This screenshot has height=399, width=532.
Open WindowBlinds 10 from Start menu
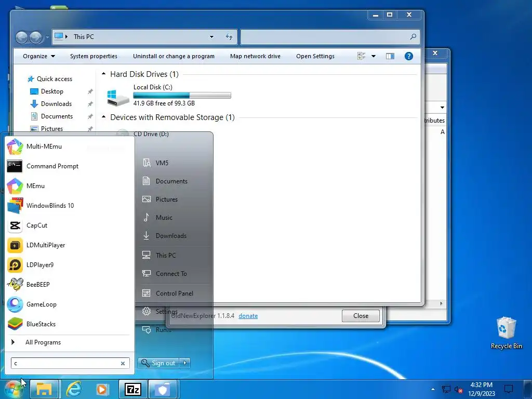pos(41,206)
